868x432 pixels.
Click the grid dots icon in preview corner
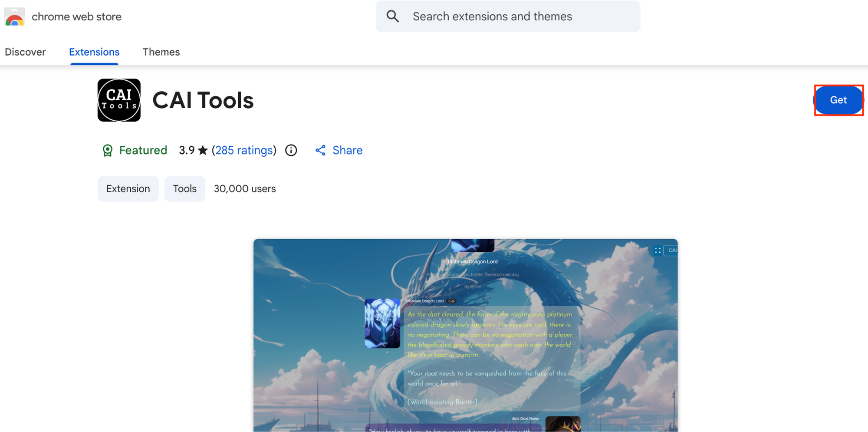(658, 251)
